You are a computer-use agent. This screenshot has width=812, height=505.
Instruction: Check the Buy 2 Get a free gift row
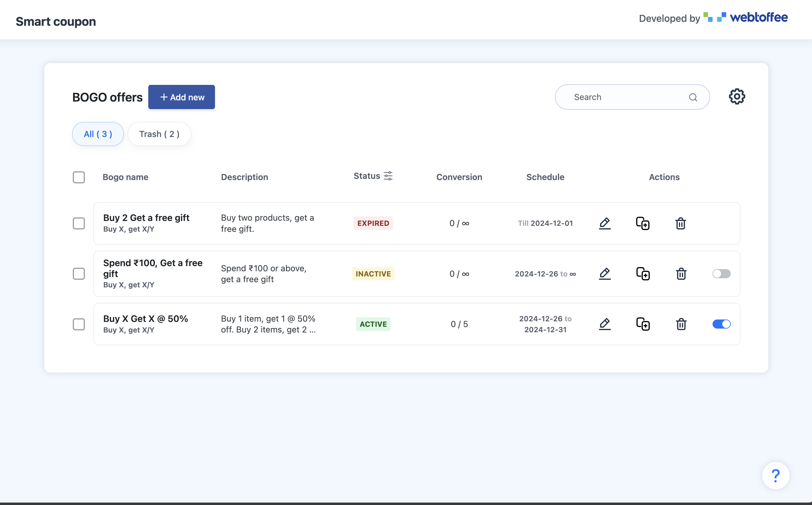click(x=79, y=223)
